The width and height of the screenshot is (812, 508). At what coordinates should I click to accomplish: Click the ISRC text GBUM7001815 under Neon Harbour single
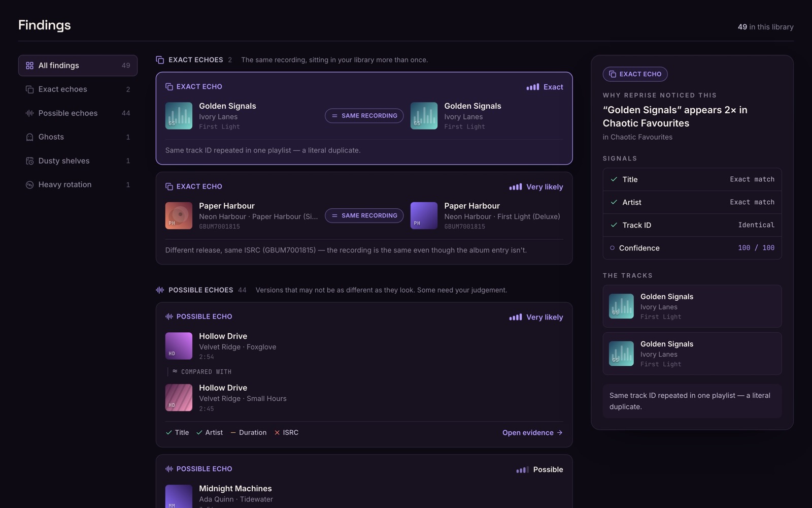pos(219,227)
